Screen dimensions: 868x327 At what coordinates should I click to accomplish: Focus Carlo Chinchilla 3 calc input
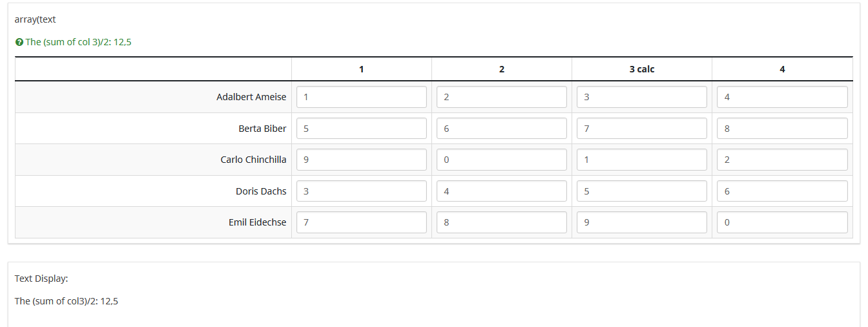[x=642, y=160]
